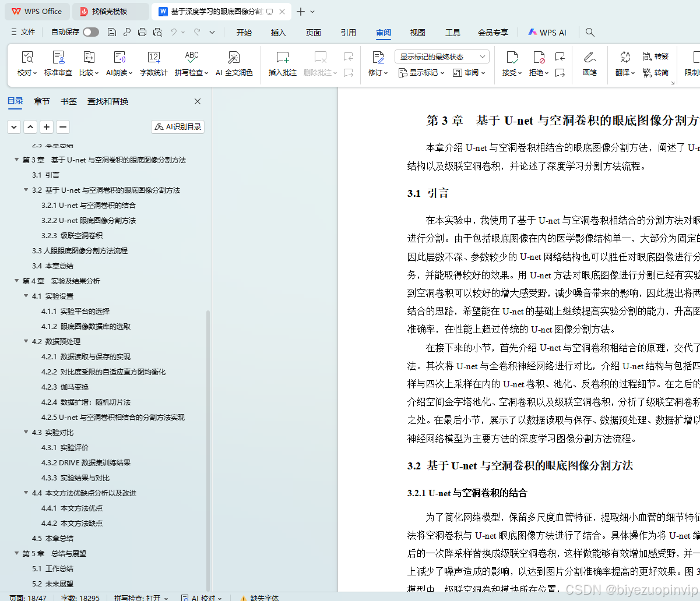This screenshot has width=700, height=601.
Task: Click the redo arrow icon
Action: 197,32
